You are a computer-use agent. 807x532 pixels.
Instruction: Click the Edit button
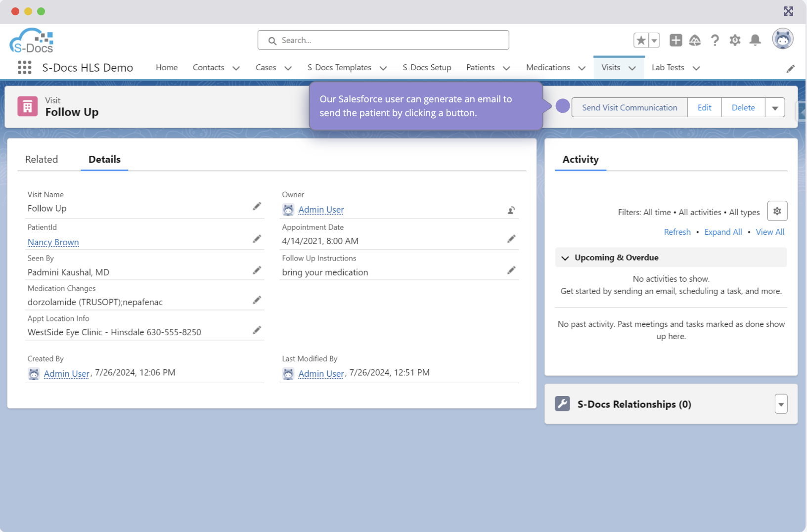[x=704, y=108]
